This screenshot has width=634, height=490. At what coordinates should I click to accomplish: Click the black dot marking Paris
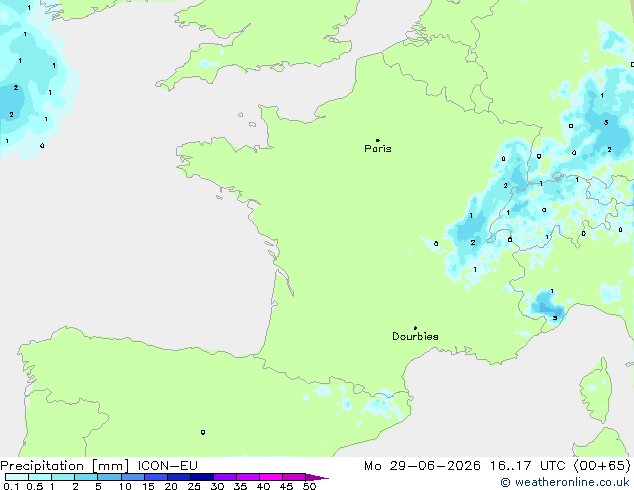tap(378, 140)
